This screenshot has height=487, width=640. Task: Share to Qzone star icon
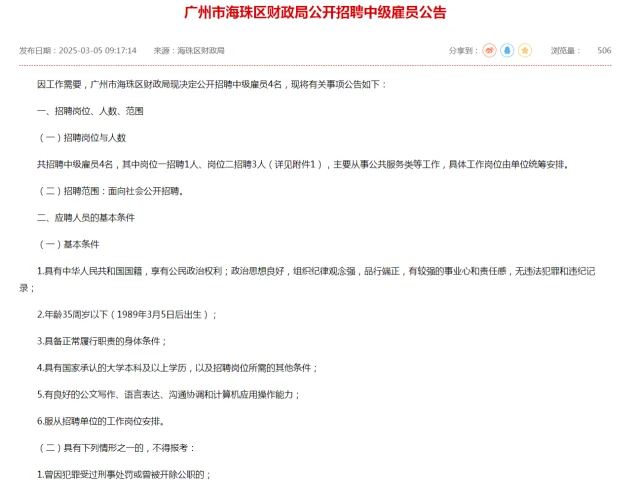pos(525,51)
